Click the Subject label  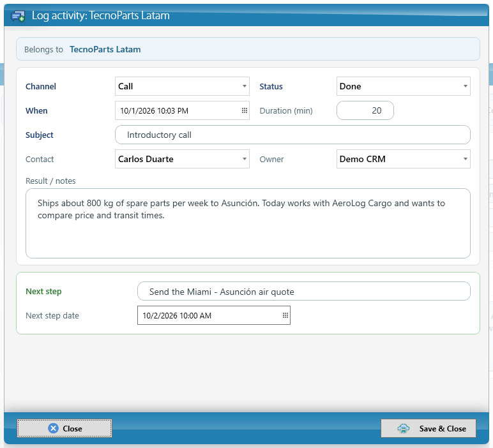pyautogui.click(x=40, y=135)
